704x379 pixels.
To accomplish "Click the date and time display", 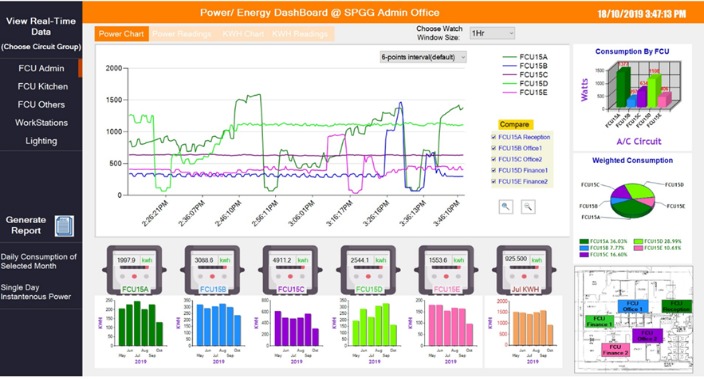I will [x=642, y=14].
